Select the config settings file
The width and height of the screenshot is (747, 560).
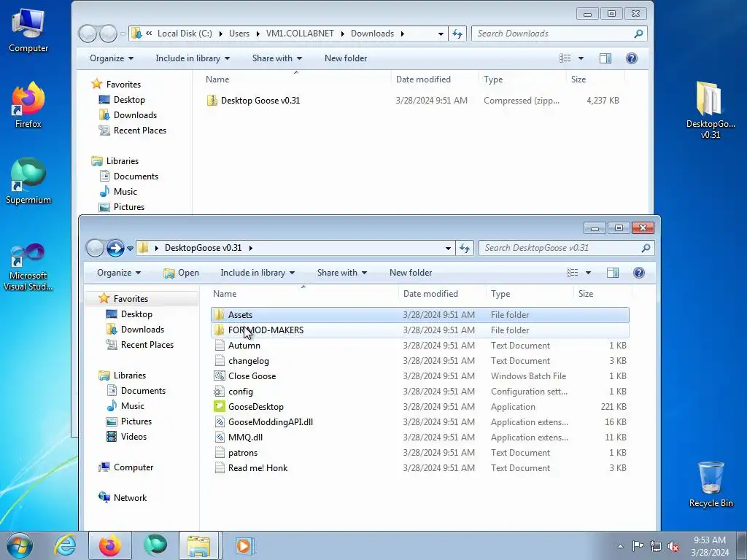point(419,392)
